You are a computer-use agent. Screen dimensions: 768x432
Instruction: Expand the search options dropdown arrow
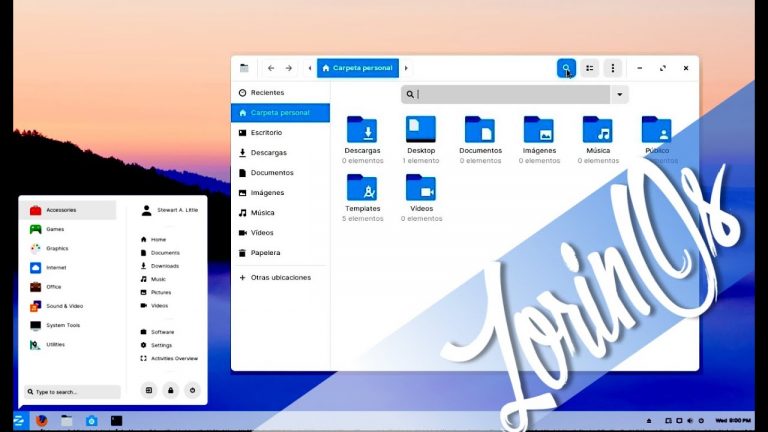click(620, 95)
